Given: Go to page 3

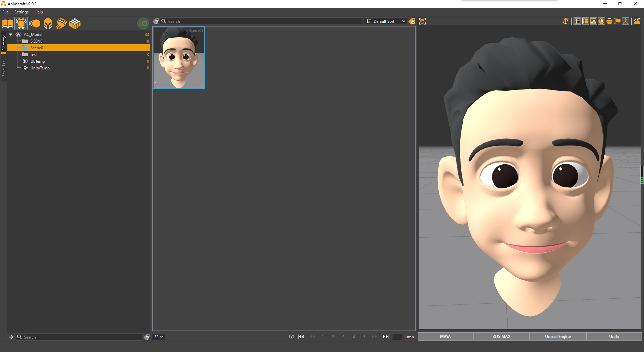Looking at the screenshot, I should pyautogui.click(x=343, y=337).
